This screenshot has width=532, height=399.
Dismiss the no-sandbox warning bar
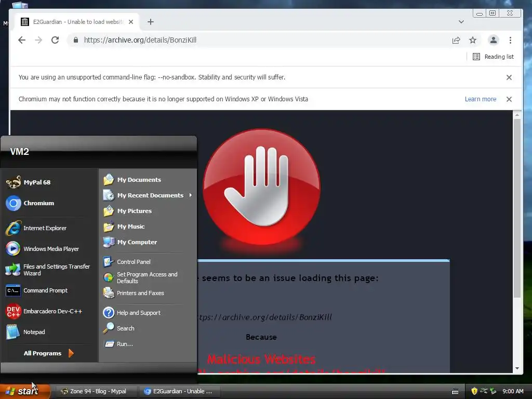point(509,77)
